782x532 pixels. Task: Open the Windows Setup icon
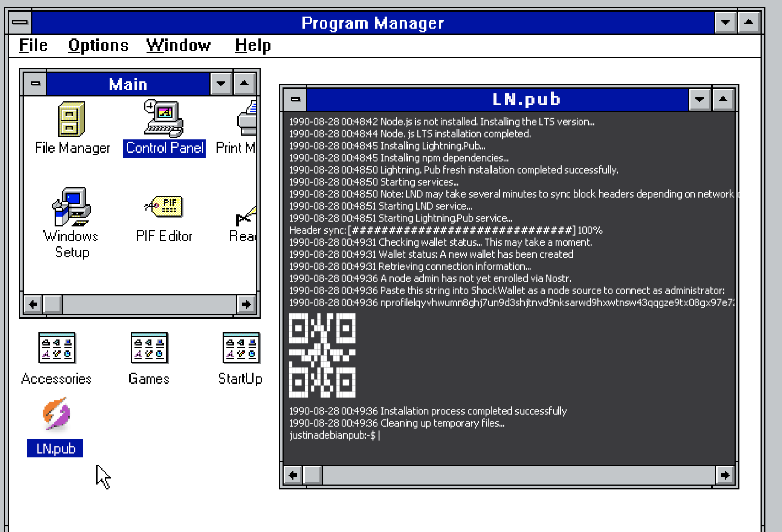pos(71,207)
